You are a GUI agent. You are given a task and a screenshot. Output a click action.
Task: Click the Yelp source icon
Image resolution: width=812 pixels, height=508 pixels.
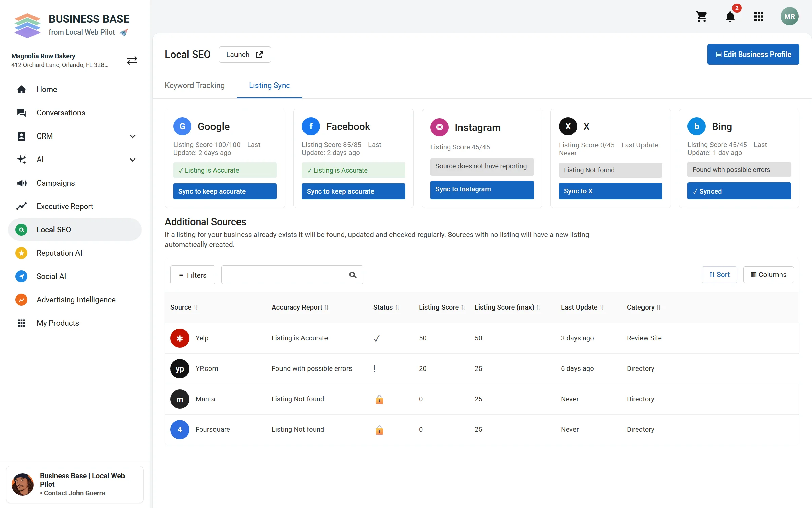[180, 338]
